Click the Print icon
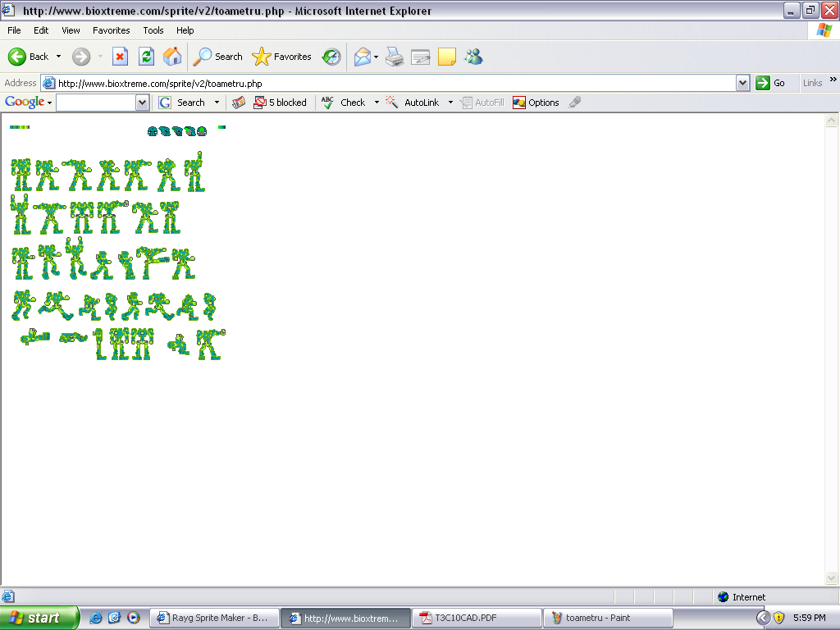This screenshot has height=630, width=840. point(395,57)
